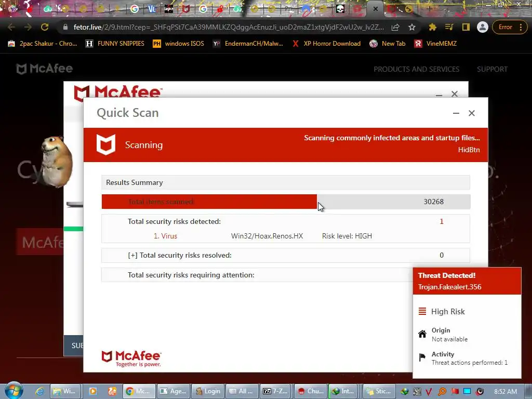Open the SUPPORT menu item
The height and width of the screenshot is (399, 532).
(x=492, y=69)
